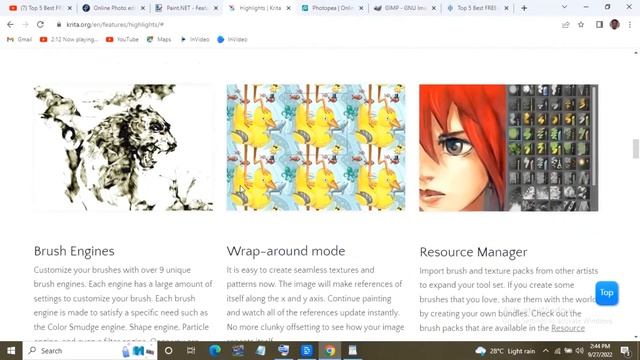Follow the Resource link in the paragraph
This screenshot has height=360, width=640.
568,328
